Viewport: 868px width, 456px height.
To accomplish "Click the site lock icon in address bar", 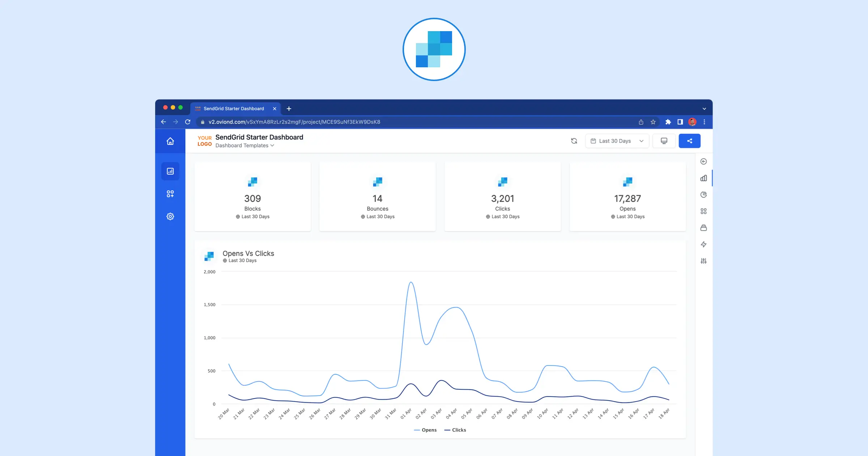I will click(x=203, y=122).
